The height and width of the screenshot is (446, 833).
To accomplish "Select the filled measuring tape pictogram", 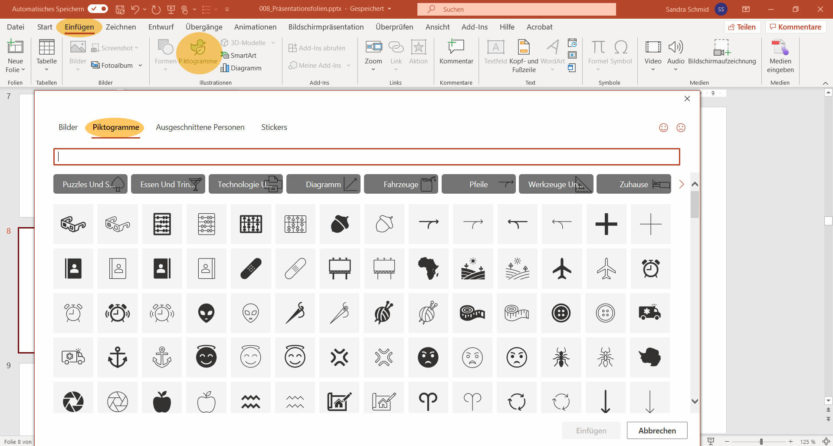I will pos(473,313).
